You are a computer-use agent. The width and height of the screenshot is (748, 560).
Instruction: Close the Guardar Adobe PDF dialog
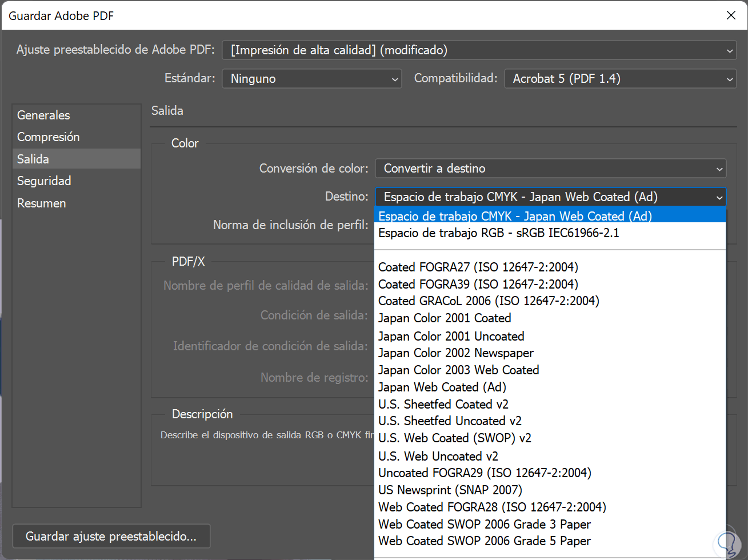coord(731,15)
